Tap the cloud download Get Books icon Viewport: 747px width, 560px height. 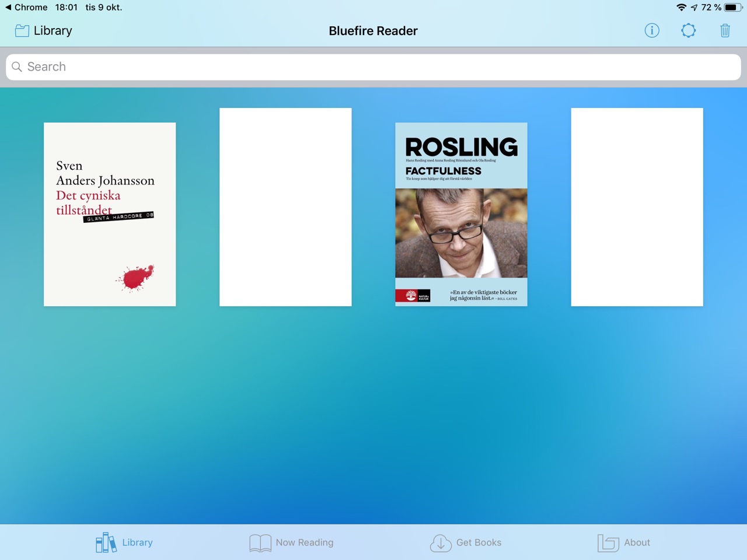(x=441, y=542)
